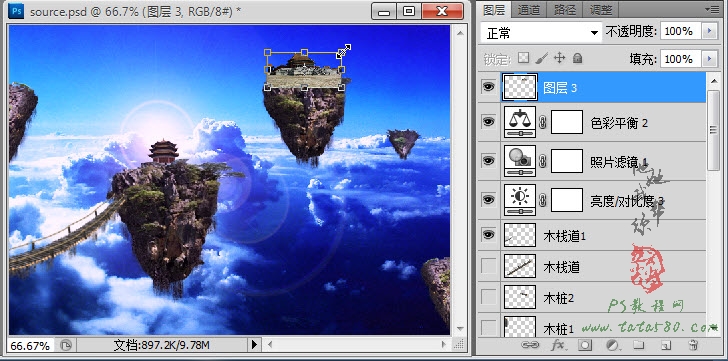
Task: Show the hidden 木桩2 layer
Action: [x=488, y=297]
